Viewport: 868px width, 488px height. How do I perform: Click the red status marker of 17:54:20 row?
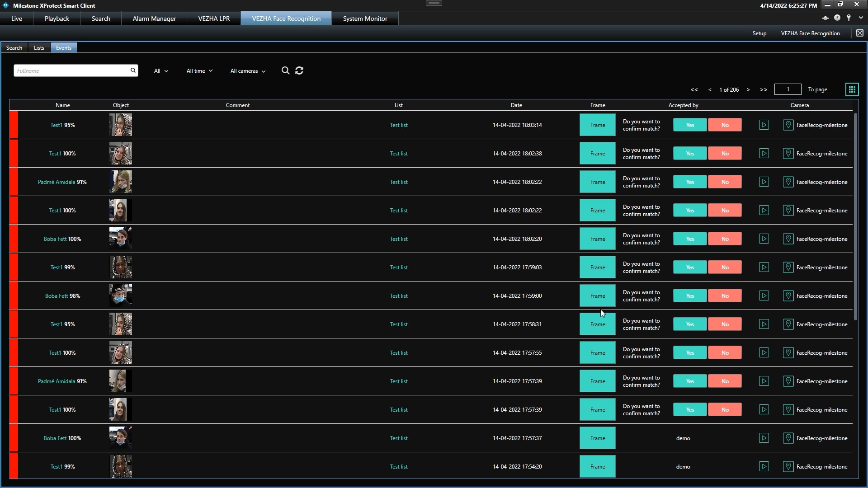(x=14, y=467)
